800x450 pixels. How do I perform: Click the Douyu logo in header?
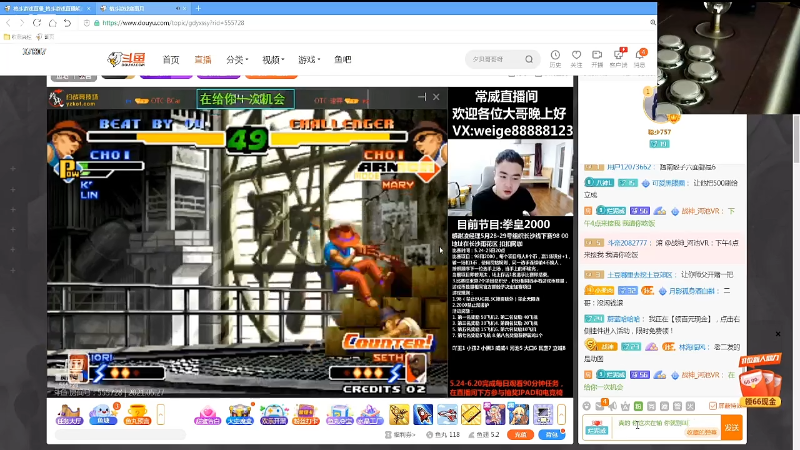coord(127,59)
